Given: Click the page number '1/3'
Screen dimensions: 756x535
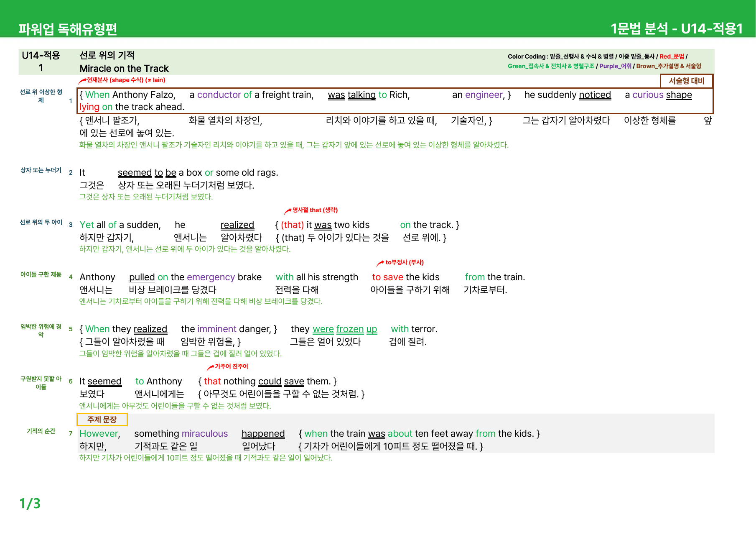Looking at the screenshot, I should coord(30,504).
